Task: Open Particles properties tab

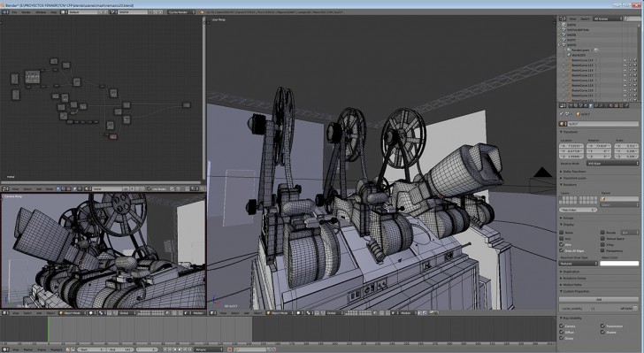Action: point(621,105)
